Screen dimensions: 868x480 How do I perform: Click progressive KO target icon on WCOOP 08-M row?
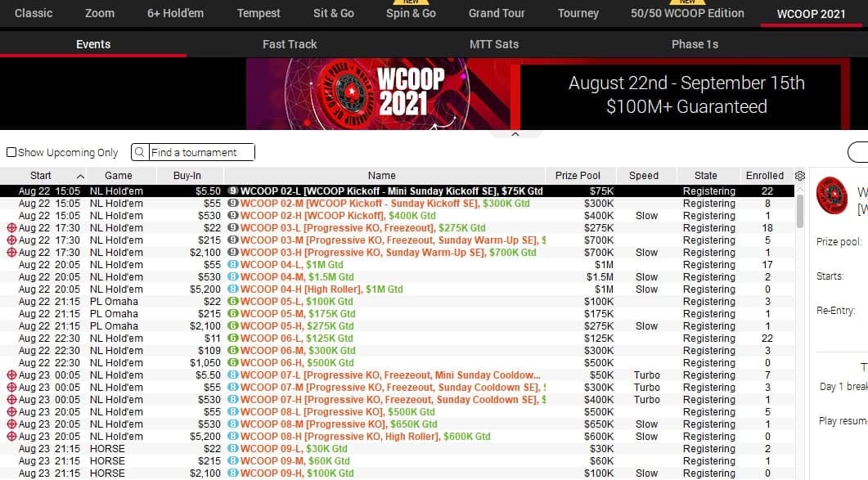(11, 424)
